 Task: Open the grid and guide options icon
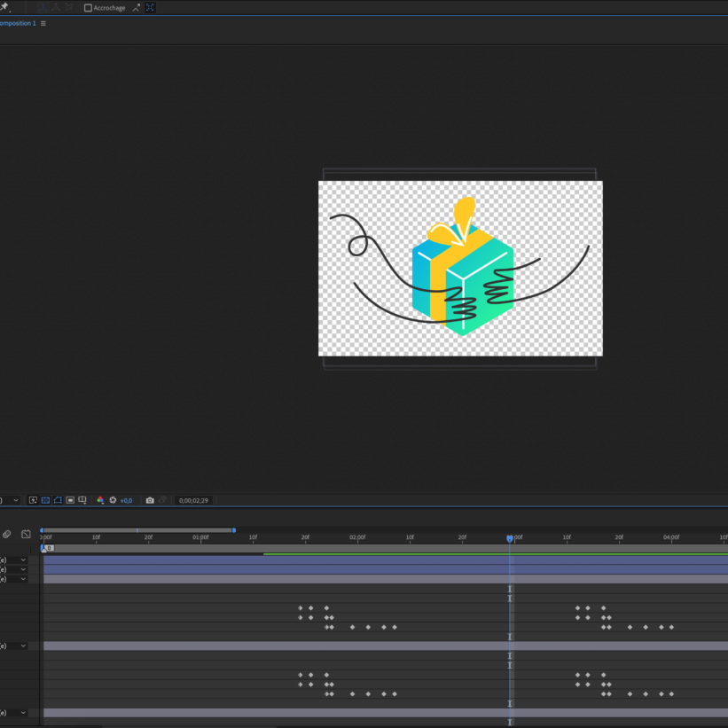(82, 500)
